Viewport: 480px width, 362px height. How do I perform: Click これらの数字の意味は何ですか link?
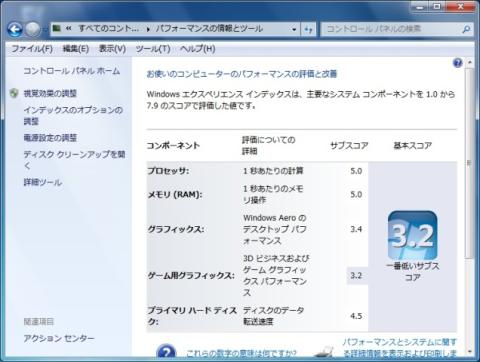(x=241, y=353)
